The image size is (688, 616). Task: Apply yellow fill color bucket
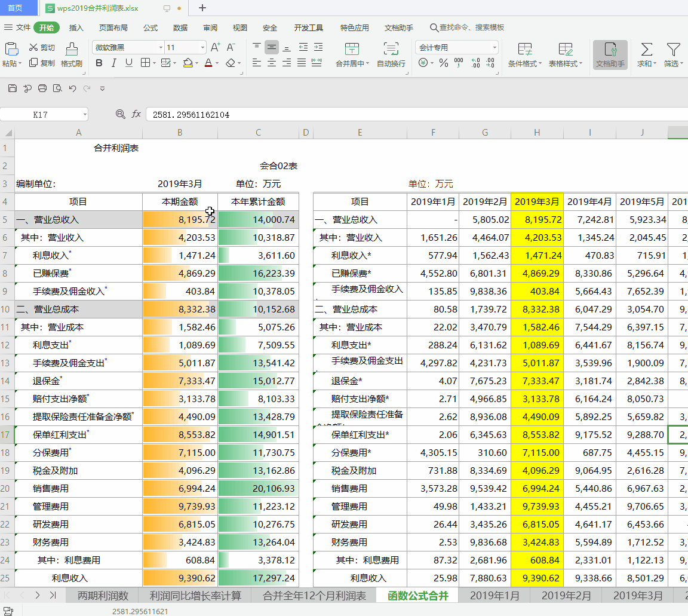188,63
